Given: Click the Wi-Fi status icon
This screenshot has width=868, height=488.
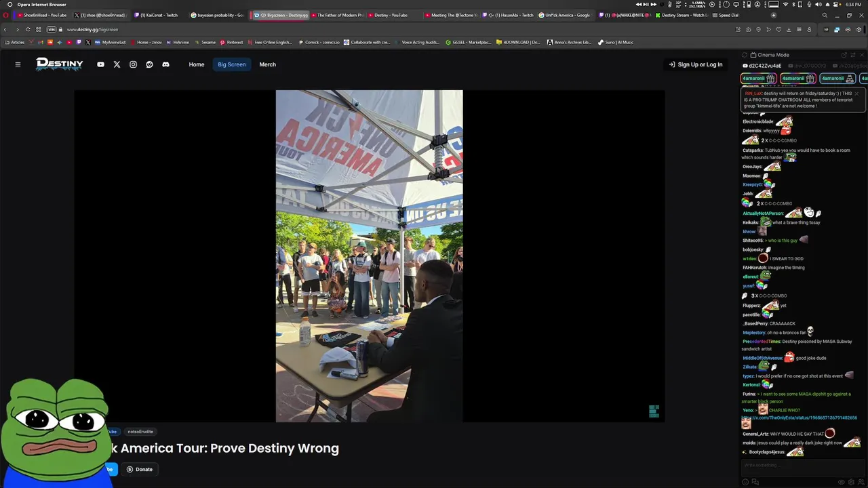Looking at the screenshot, I should (x=785, y=4).
